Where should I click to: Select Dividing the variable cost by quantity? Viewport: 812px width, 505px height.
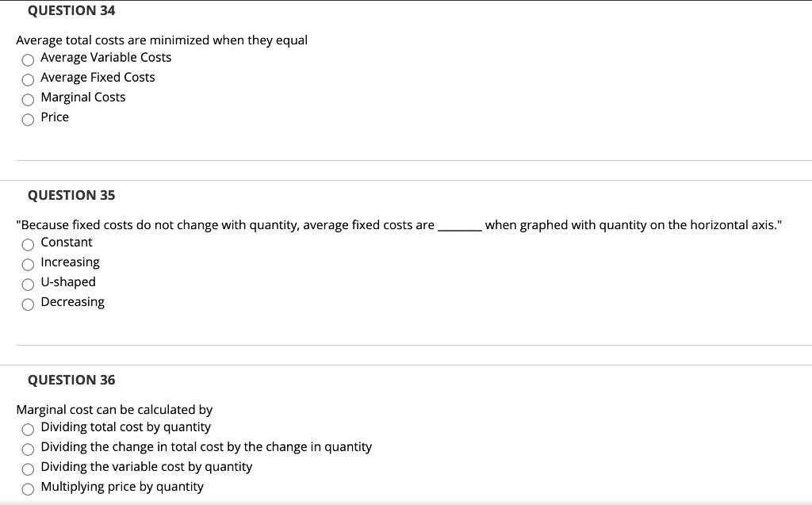coord(28,469)
